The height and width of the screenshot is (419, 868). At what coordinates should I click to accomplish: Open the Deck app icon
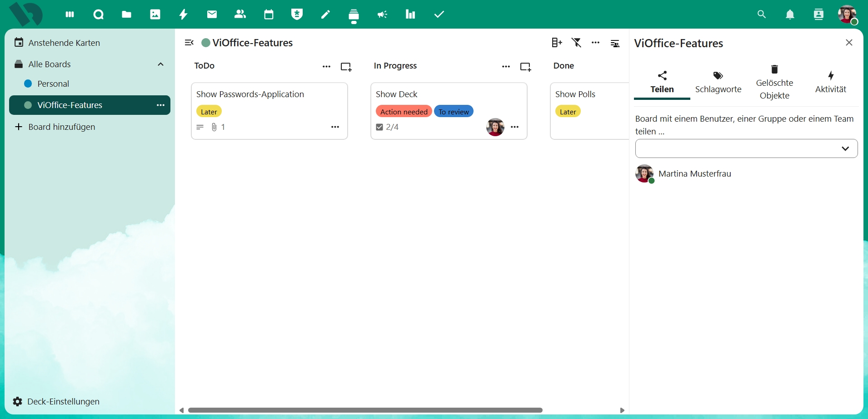pos(354,15)
